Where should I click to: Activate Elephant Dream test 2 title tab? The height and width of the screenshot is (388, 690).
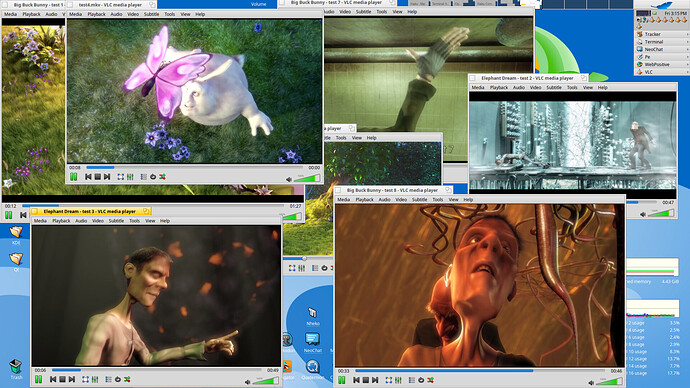click(527, 78)
